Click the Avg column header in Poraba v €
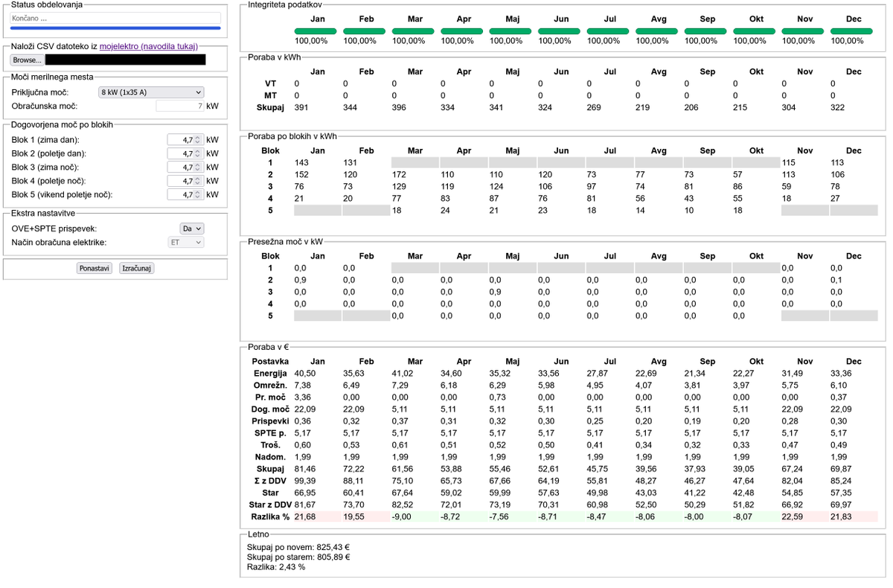Viewport: 893px width, 588px height. pyautogui.click(x=659, y=361)
